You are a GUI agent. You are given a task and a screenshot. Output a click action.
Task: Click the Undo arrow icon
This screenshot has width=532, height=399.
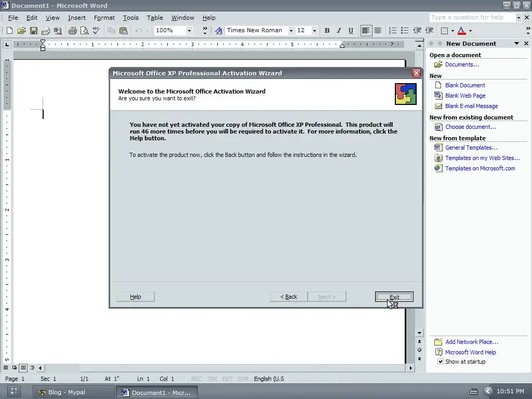138,31
